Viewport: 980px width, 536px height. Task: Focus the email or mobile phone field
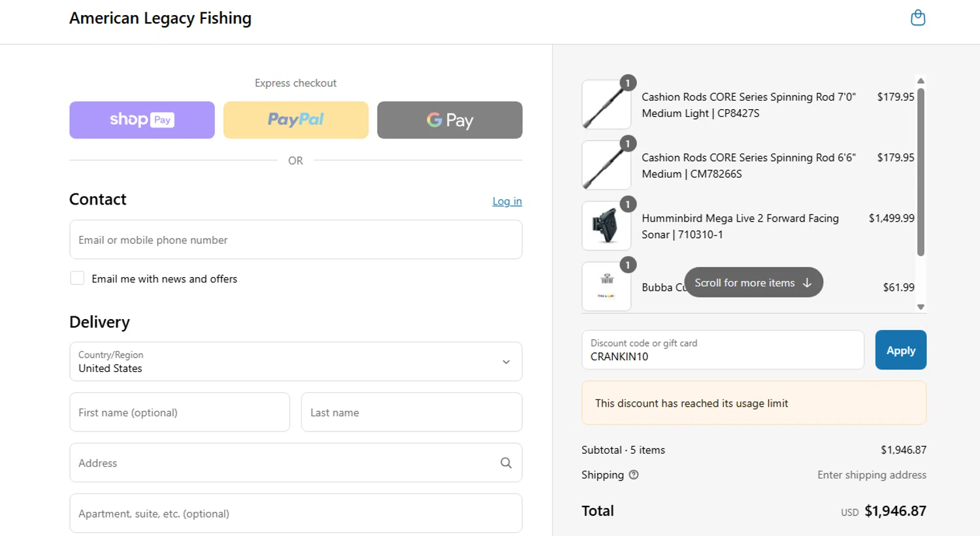click(x=295, y=240)
